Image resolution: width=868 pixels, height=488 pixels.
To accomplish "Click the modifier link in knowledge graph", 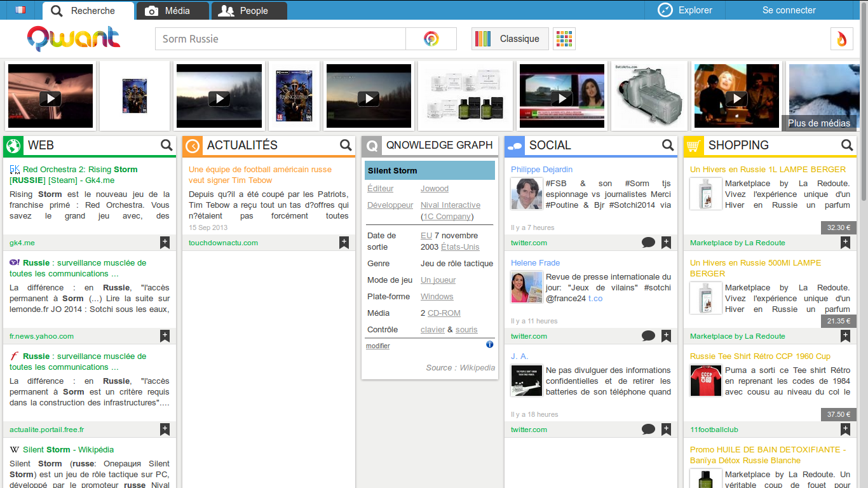I will pos(378,346).
